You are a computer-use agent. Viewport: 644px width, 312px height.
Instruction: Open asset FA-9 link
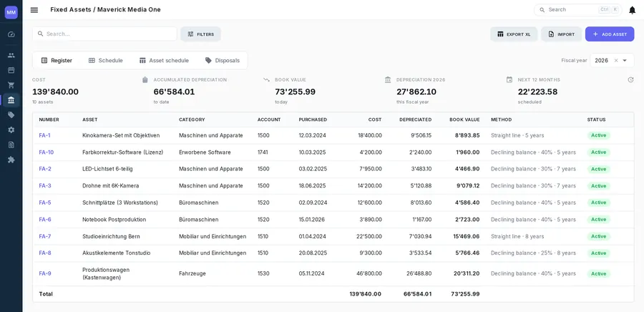coord(45,274)
